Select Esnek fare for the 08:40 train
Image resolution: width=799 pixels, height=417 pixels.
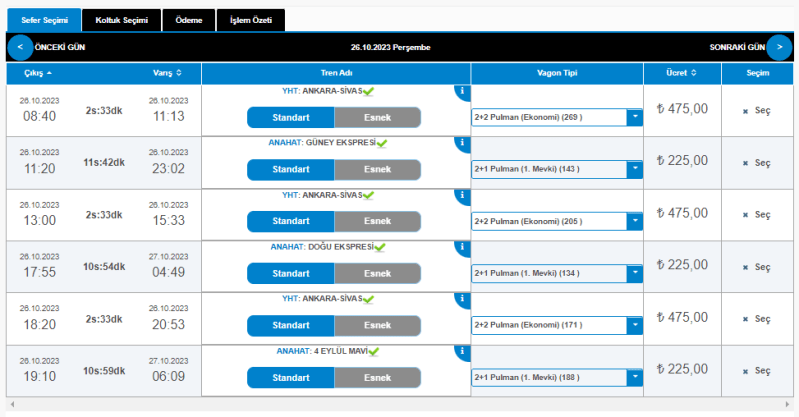(x=377, y=117)
